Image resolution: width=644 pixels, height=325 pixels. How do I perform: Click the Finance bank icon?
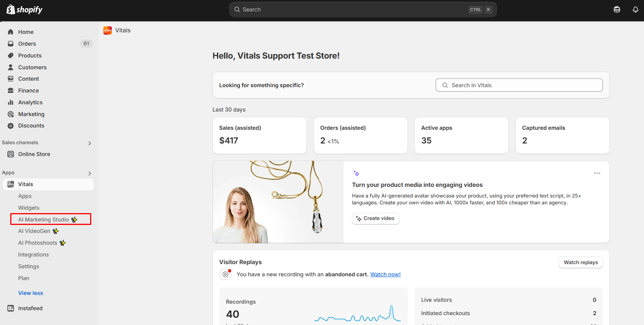pos(11,91)
